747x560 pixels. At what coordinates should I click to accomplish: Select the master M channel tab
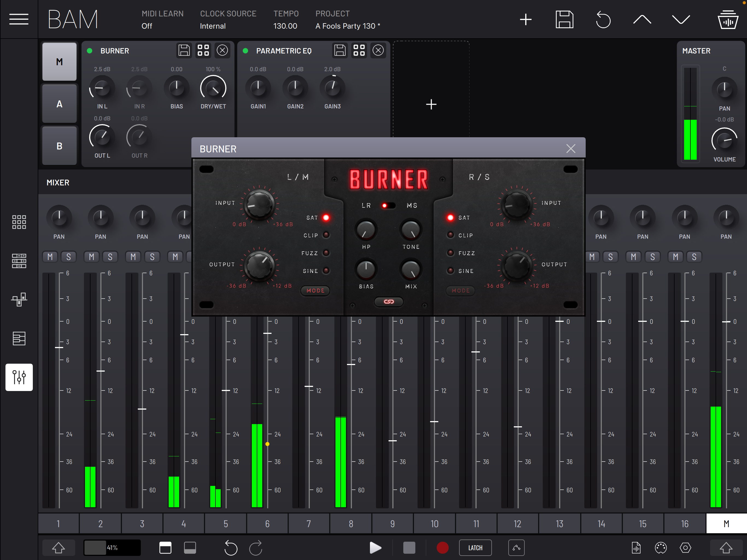pyautogui.click(x=726, y=524)
